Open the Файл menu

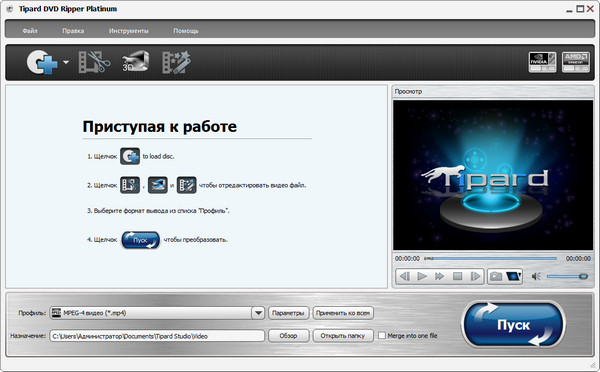tap(30, 31)
